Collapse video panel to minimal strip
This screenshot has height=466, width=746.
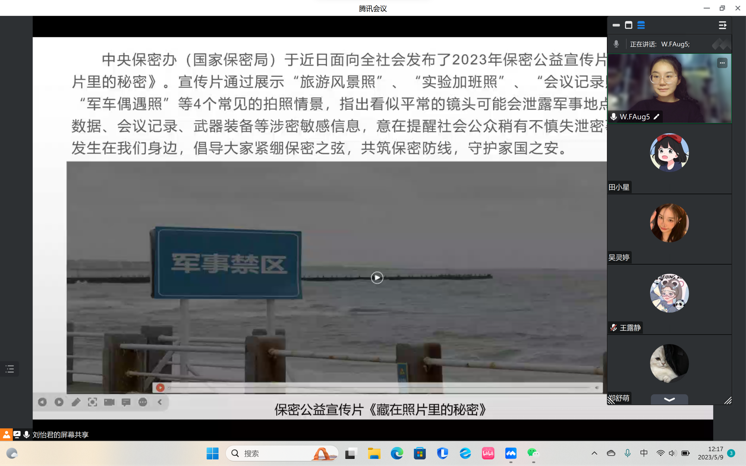[x=616, y=25]
